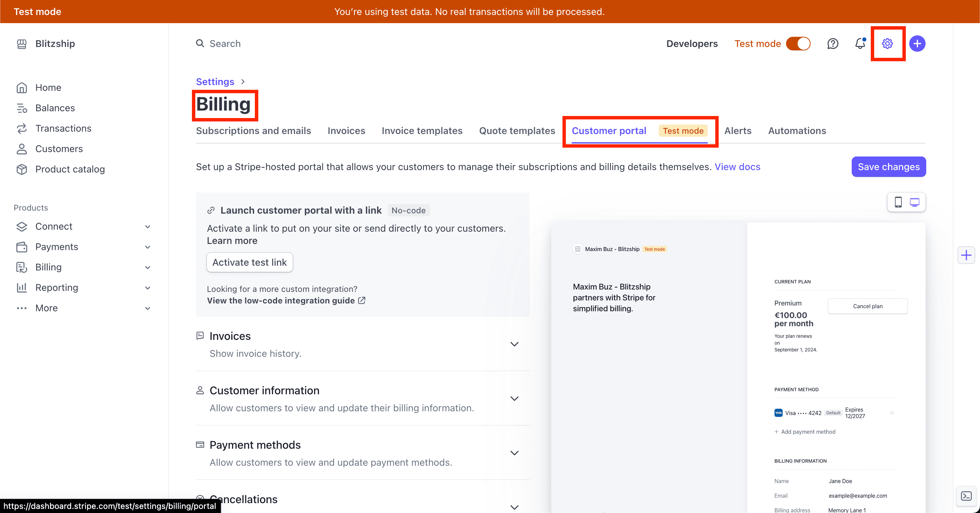Click the Activate test link button

click(x=249, y=262)
